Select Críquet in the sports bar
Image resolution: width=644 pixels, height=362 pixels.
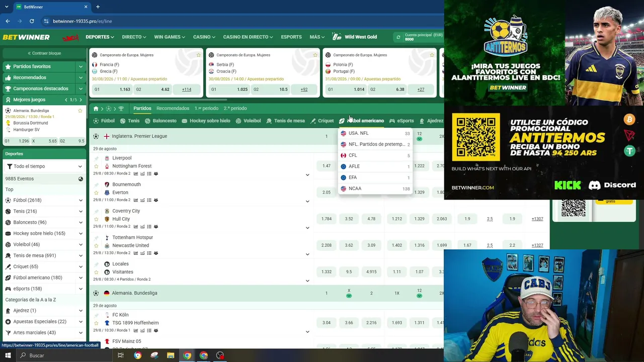tap(322, 121)
